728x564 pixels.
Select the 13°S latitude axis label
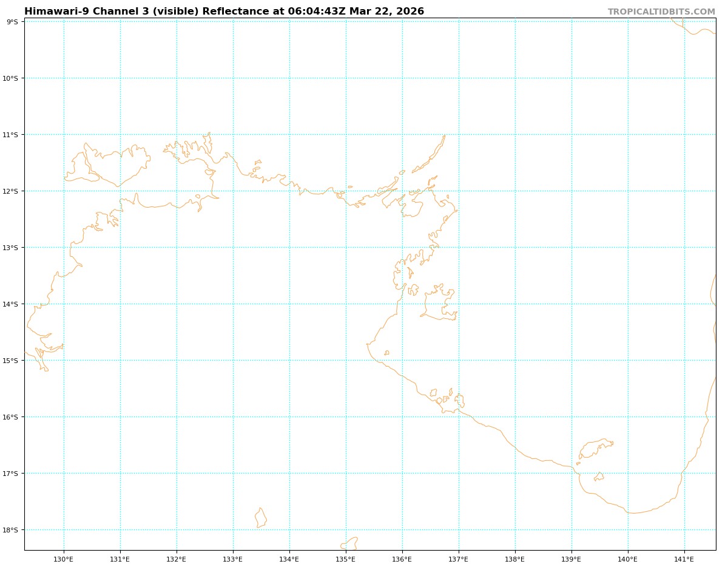point(11,248)
